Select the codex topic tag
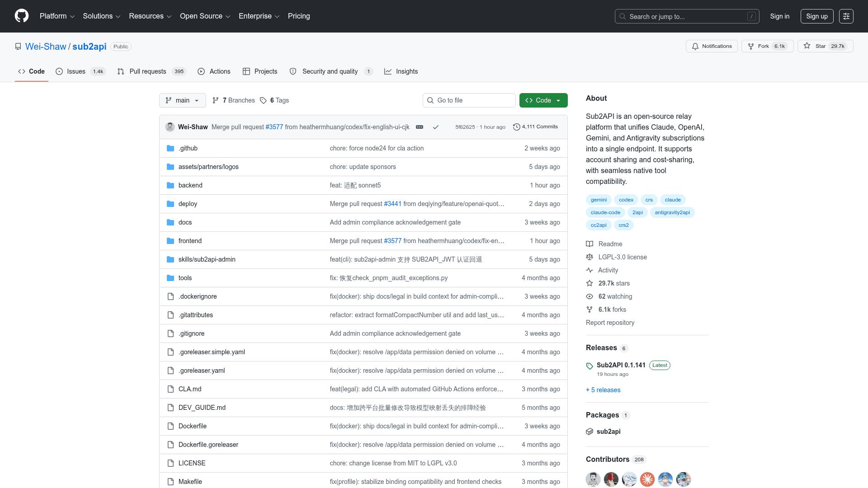Image resolution: width=868 pixels, height=488 pixels. (x=626, y=200)
